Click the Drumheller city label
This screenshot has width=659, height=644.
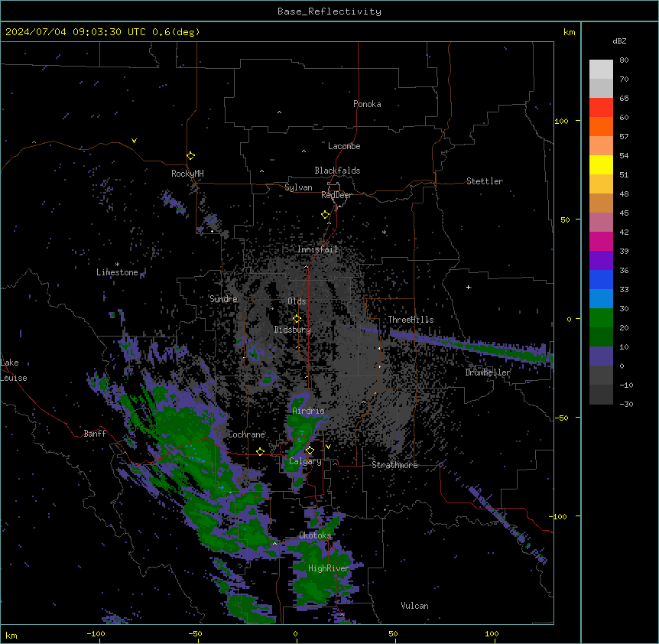coord(488,372)
